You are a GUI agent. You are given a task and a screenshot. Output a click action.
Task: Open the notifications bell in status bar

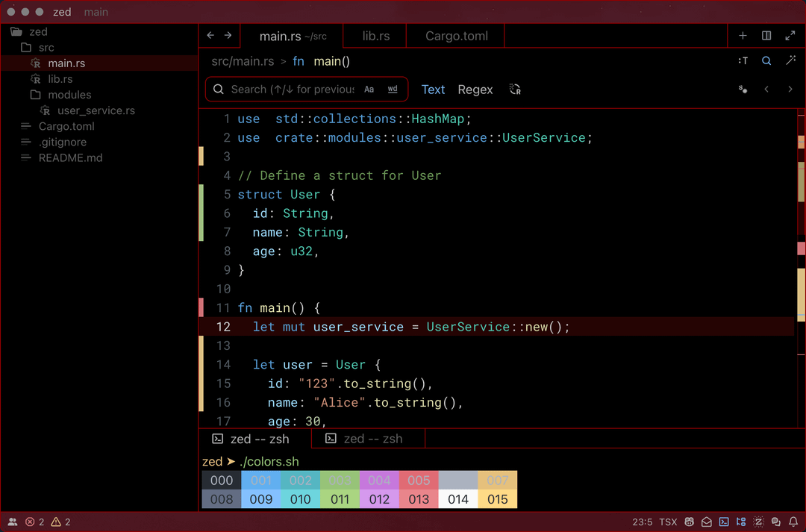pos(793,522)
